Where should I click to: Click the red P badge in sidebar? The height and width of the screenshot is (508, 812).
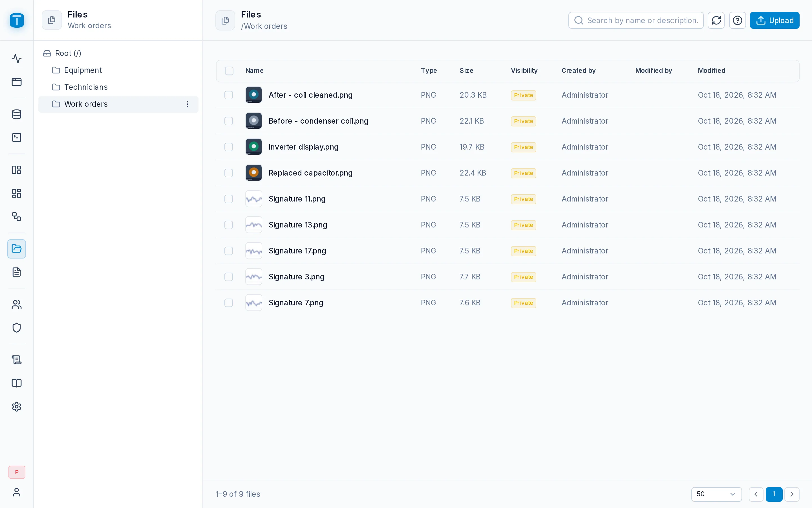pos(17,472)
